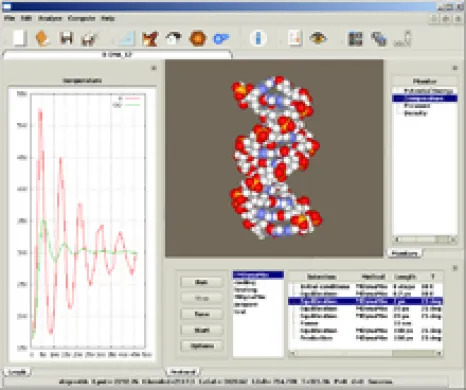Click the eye view icon in toolbar

(x=318, y=38)
